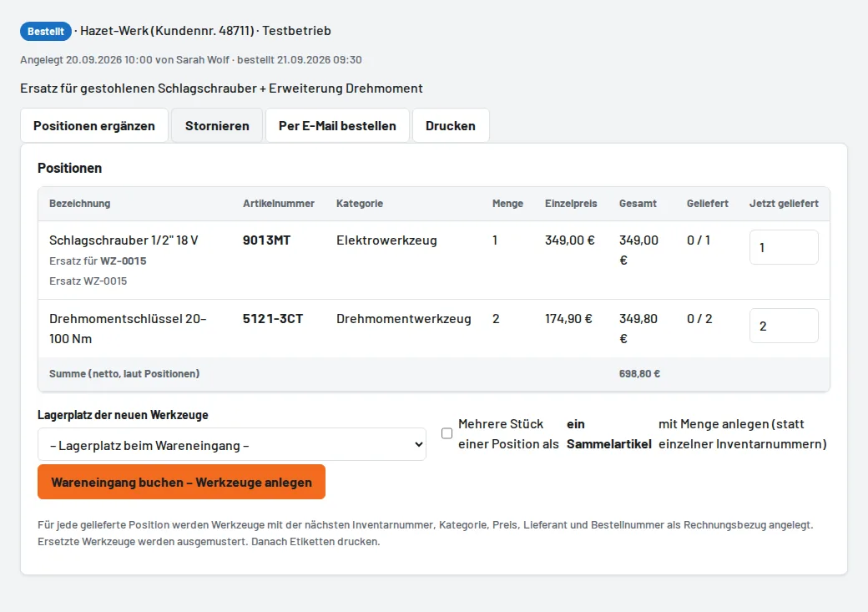Enable the Sammelartikel checkbox
The image size is (868, 612).
point(447,433)
